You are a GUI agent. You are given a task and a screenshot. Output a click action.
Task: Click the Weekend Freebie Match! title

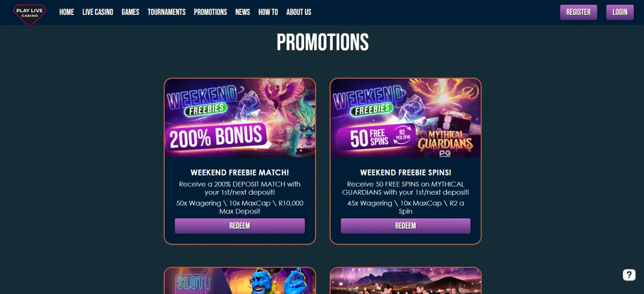click(x=240, y=173)
